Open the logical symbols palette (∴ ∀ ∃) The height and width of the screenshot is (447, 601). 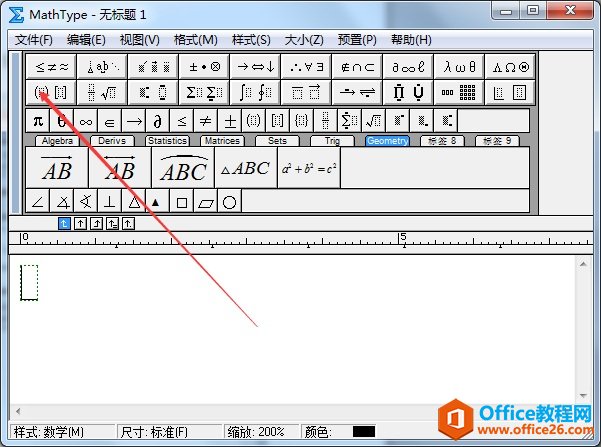tap(306, 67)
